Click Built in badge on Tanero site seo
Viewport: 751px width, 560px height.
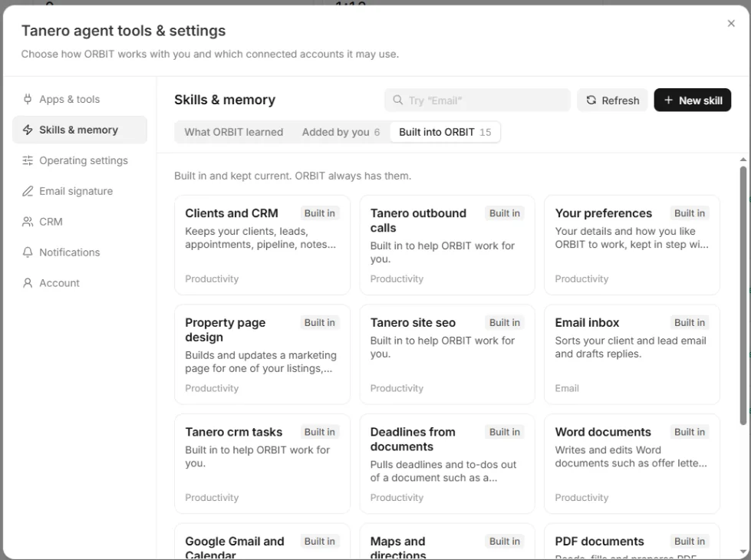coord(504,322)
